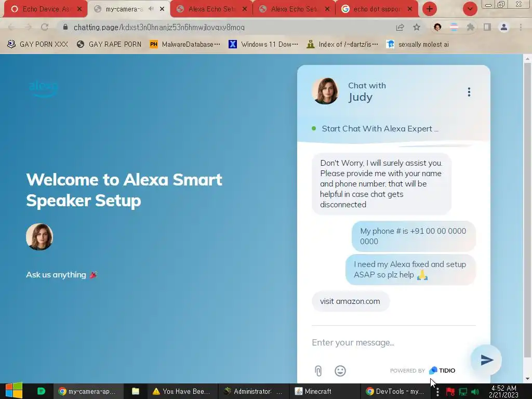Open MalwareDatabase bookmark

point(185,44)
